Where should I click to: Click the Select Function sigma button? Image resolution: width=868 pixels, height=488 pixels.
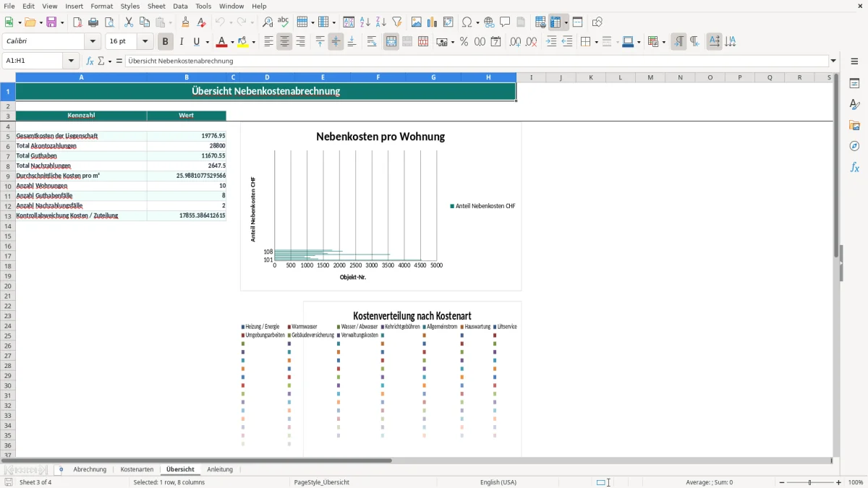tap(101, 61)
